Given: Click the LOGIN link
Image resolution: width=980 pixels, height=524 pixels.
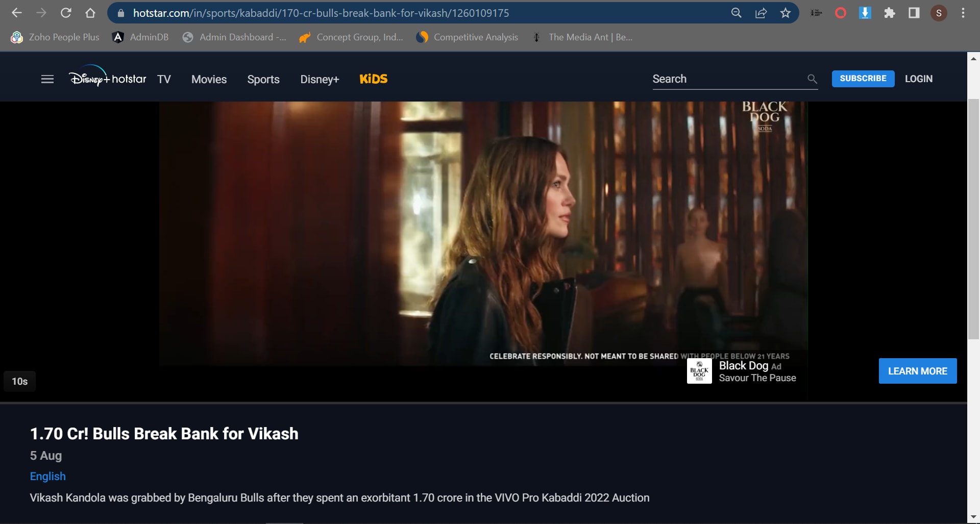Looking at the screenshot, I should (919, 79).
